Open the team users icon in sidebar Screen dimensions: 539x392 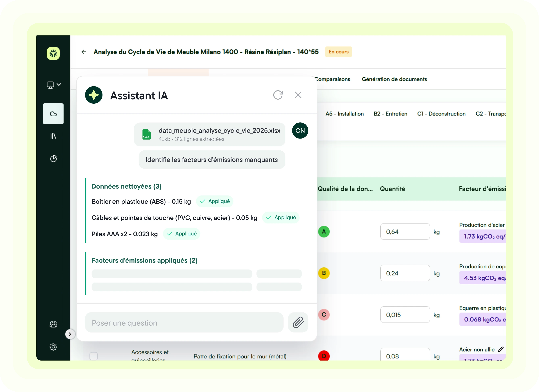(x=53, y=324)
